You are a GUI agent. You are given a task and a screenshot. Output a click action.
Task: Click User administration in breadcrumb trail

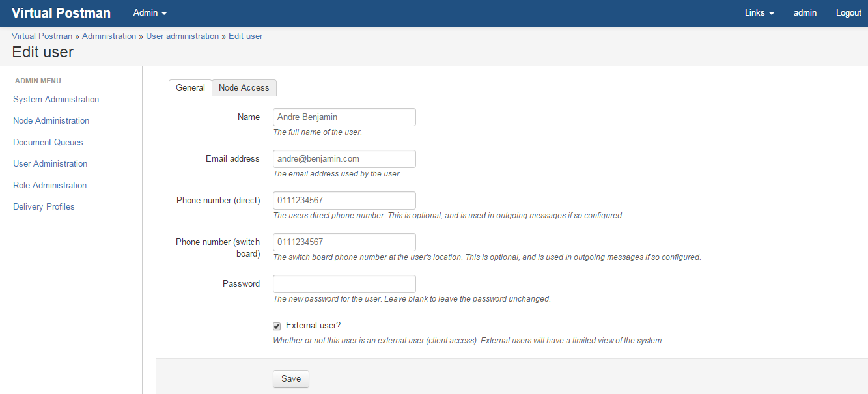pos(182,36)
